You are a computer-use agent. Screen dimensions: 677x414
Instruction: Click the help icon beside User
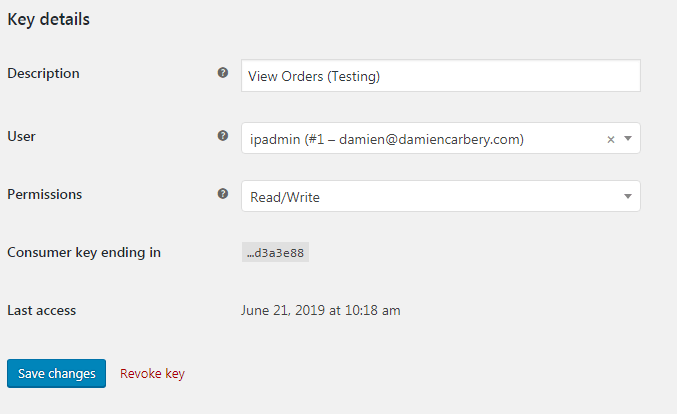tap(223, 135)
